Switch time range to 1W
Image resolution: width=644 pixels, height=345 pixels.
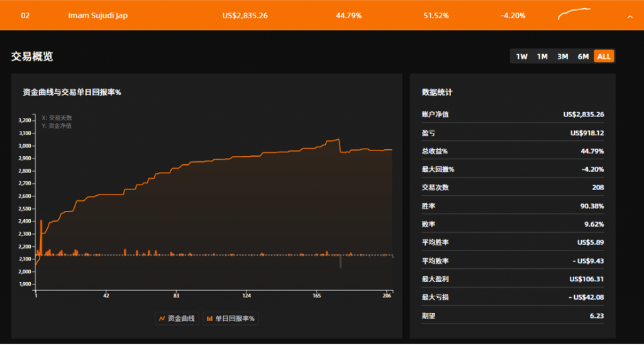tap(521, 57)
